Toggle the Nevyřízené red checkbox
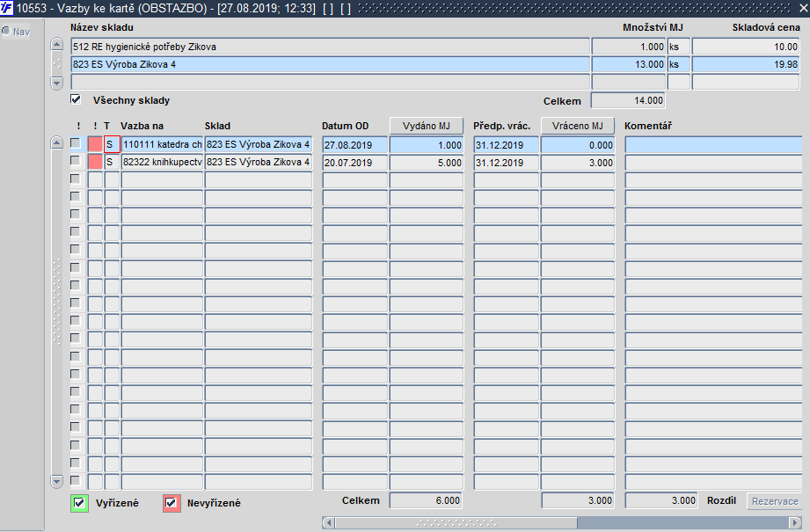The image size is (810, 532). (x=171, y=503)
